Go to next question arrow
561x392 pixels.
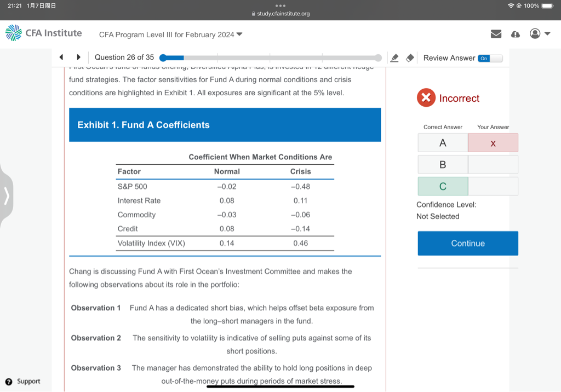coord(79,57)
